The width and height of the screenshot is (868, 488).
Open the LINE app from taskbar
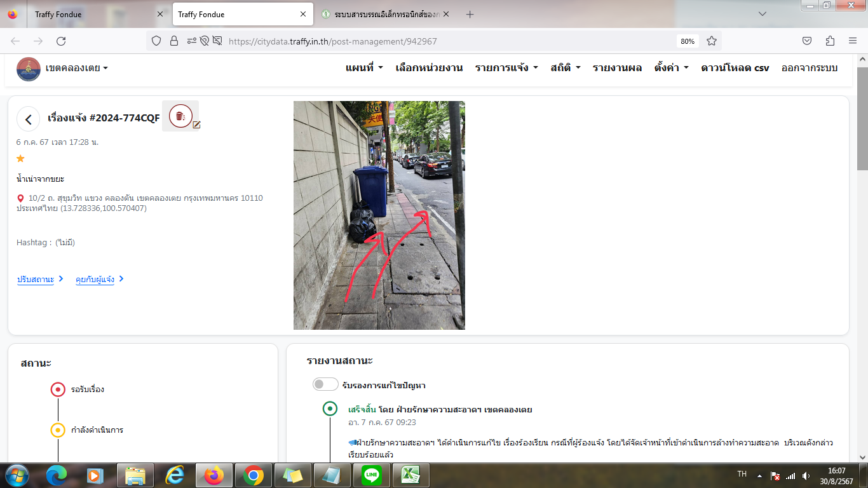tap(371, 475)
